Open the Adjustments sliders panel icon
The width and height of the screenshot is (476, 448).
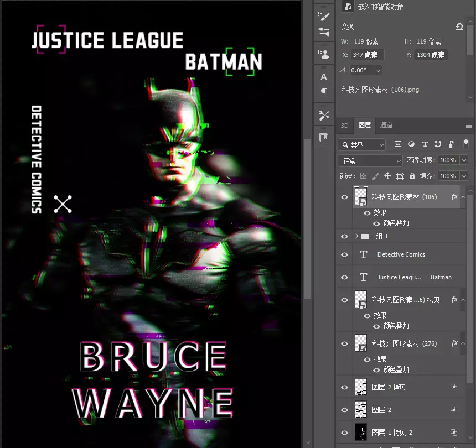click(x=324, y=32)
